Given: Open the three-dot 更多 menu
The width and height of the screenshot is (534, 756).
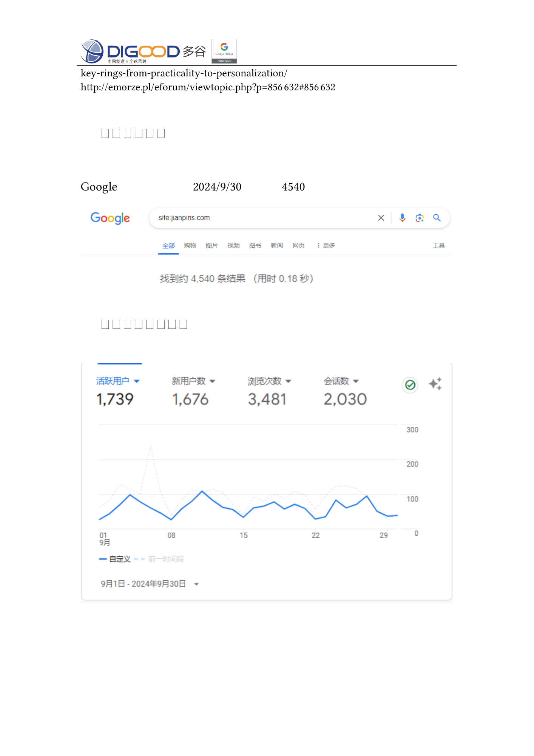Looking at the screenshot, I should 326,245.
